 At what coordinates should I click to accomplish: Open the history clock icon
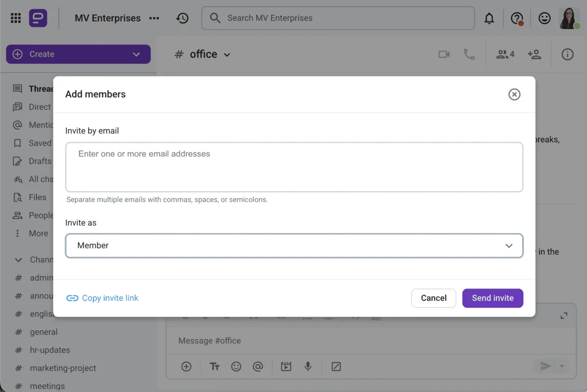(x=182, y=18)
